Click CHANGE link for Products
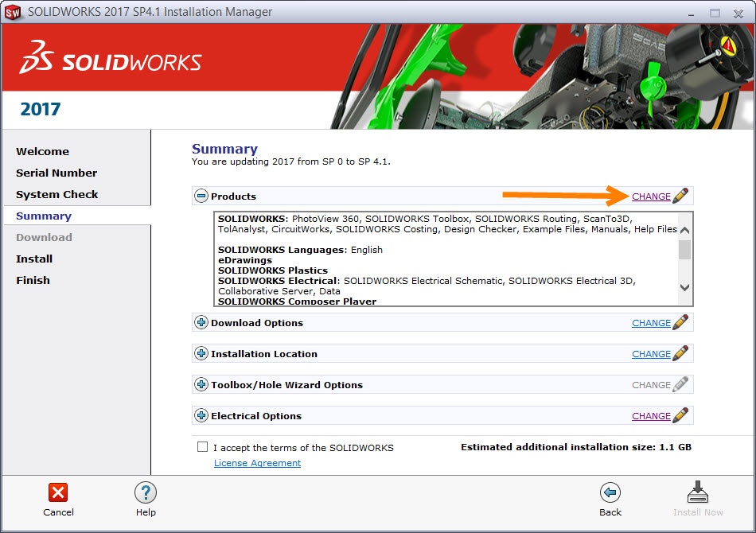Viewport: 756px width, 533px height. (651, 196)
